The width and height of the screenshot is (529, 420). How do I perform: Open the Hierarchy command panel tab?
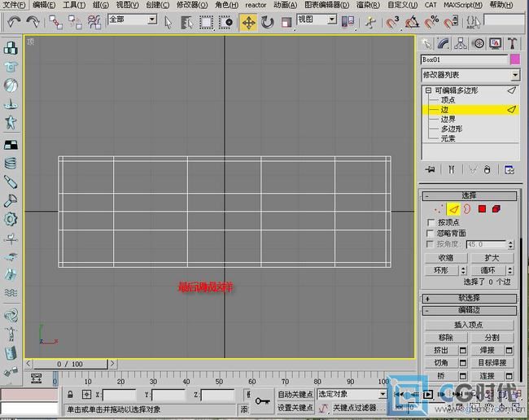pos(461,44)
